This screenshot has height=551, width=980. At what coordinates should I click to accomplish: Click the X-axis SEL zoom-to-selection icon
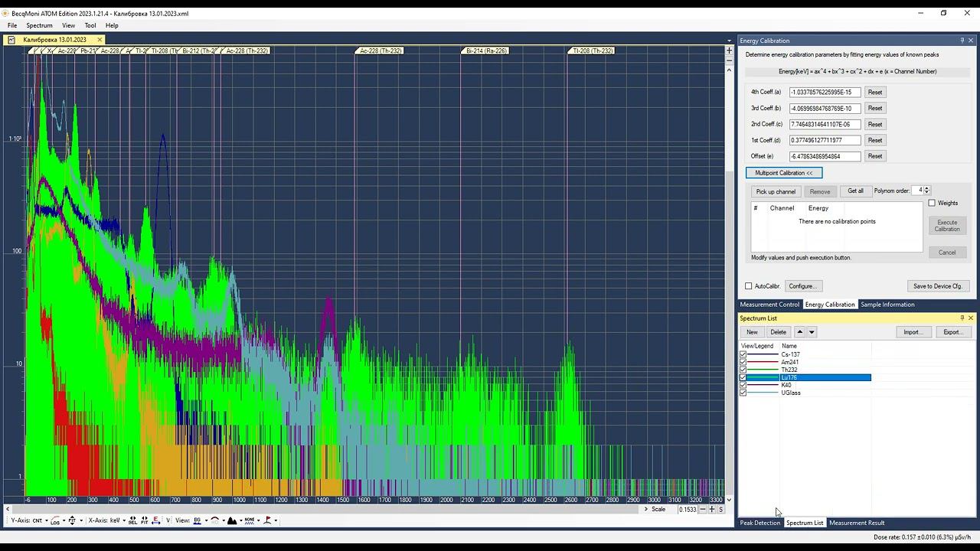tap(132, 520)
